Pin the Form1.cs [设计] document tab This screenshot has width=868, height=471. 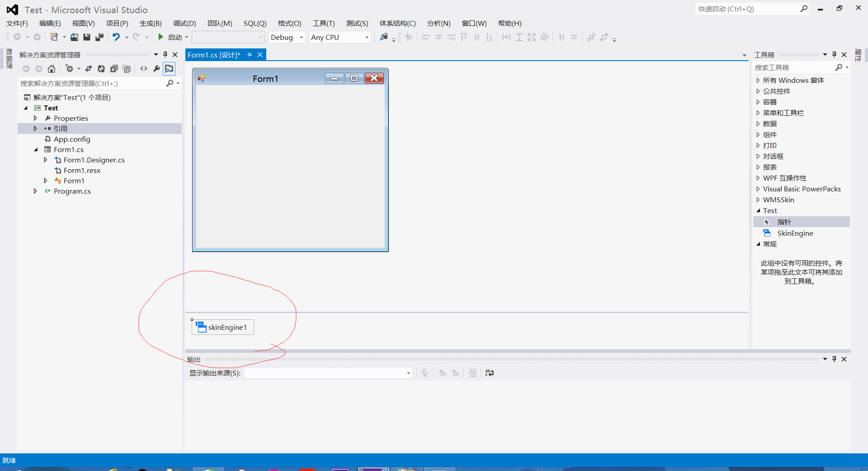pos(250,55)
